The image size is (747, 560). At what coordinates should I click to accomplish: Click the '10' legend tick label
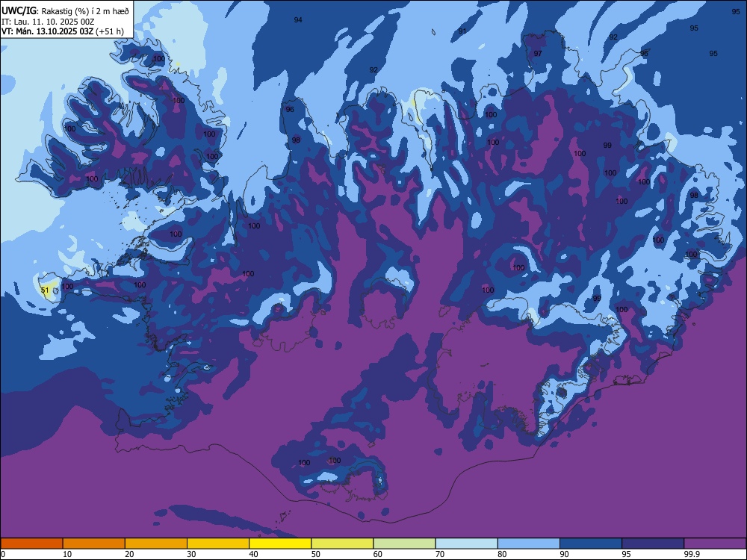coord(67,554)
